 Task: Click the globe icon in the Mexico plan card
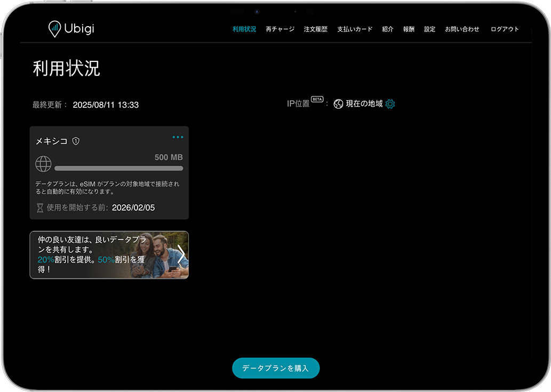click(43, 164)
